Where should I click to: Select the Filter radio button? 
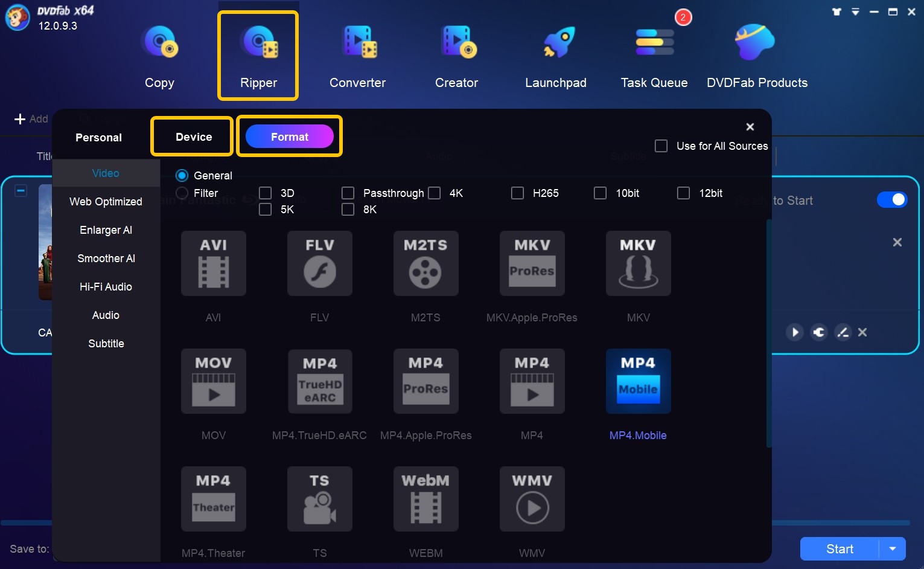click(x=182, y=193)
